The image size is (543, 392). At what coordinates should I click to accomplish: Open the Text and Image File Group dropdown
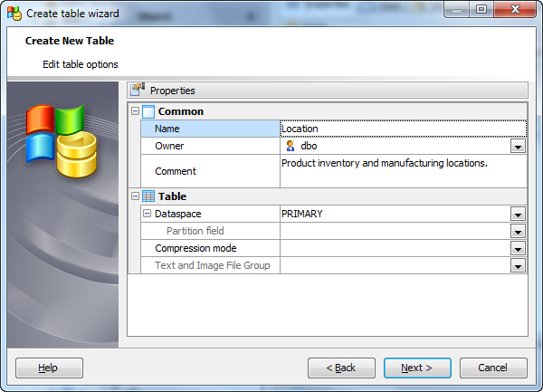[518, 266]
